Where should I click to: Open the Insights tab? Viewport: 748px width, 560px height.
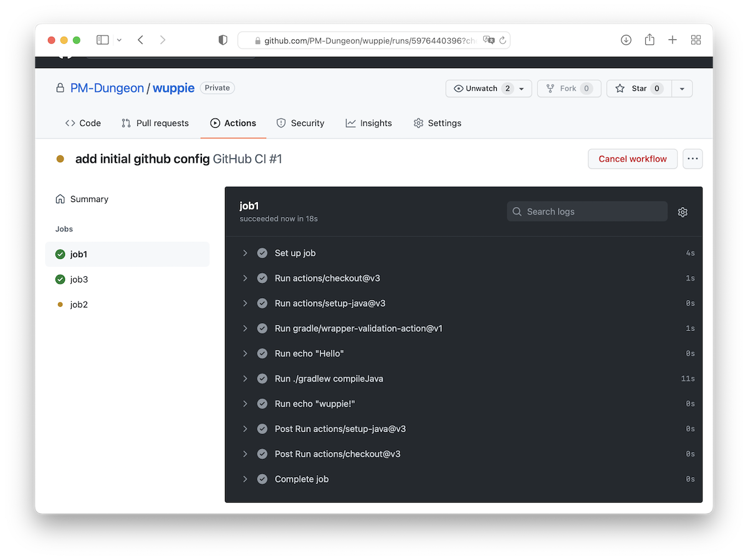pos(369,123)
